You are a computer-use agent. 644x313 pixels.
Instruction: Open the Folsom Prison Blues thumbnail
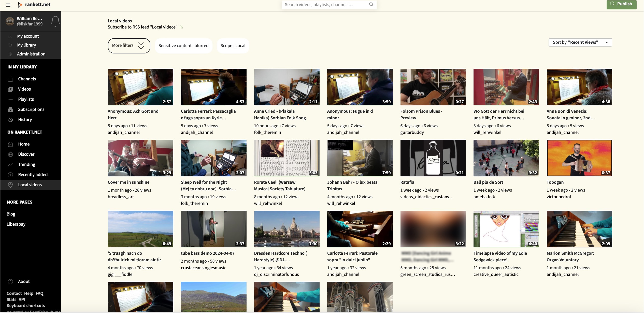(x=433, y=87)
